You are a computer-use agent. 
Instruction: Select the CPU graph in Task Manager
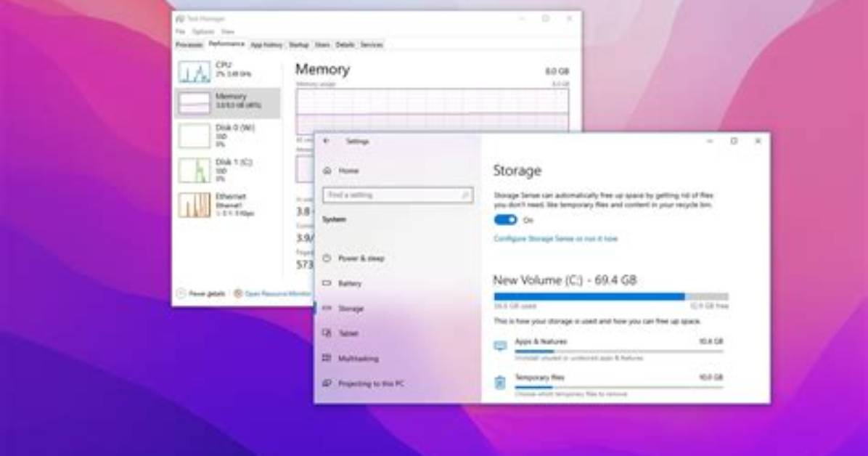195,71
